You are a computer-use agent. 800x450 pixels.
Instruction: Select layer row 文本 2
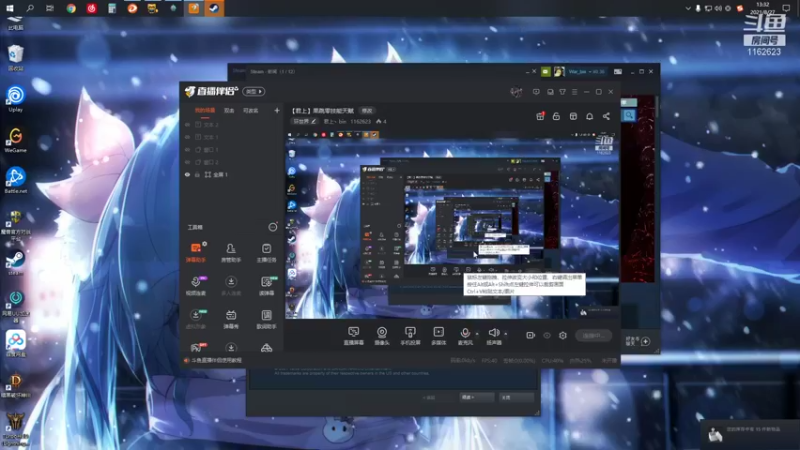coord(231,124)
